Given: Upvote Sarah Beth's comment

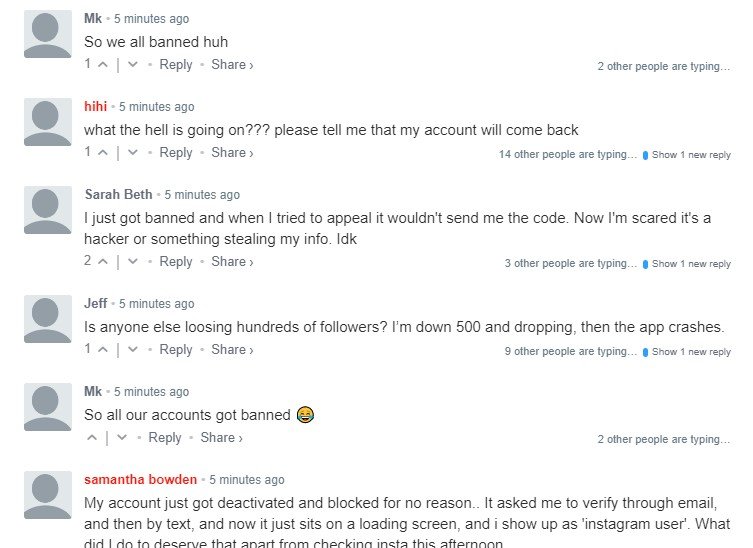Looking at the screenshot, I should [103, 262].
